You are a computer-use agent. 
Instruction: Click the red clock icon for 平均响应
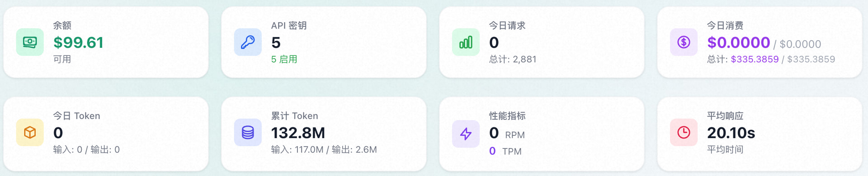coord(684,132)
